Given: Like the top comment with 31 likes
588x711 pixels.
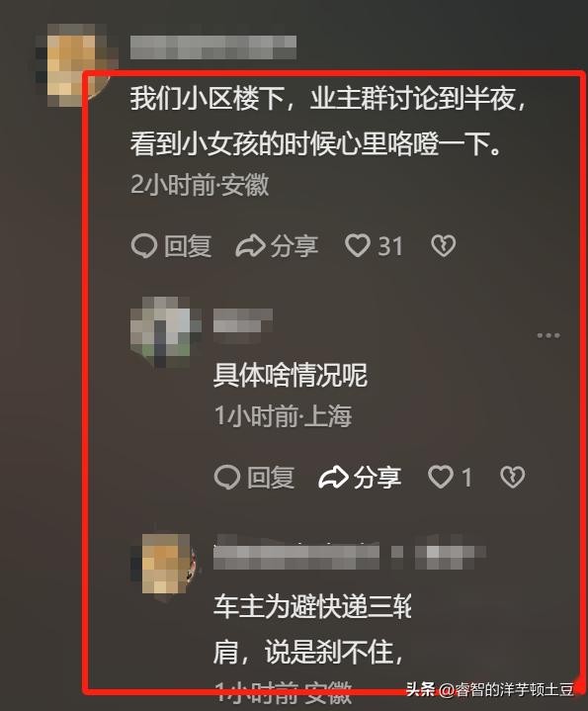Looking at the screenshot, I should [x=358, y=246].
